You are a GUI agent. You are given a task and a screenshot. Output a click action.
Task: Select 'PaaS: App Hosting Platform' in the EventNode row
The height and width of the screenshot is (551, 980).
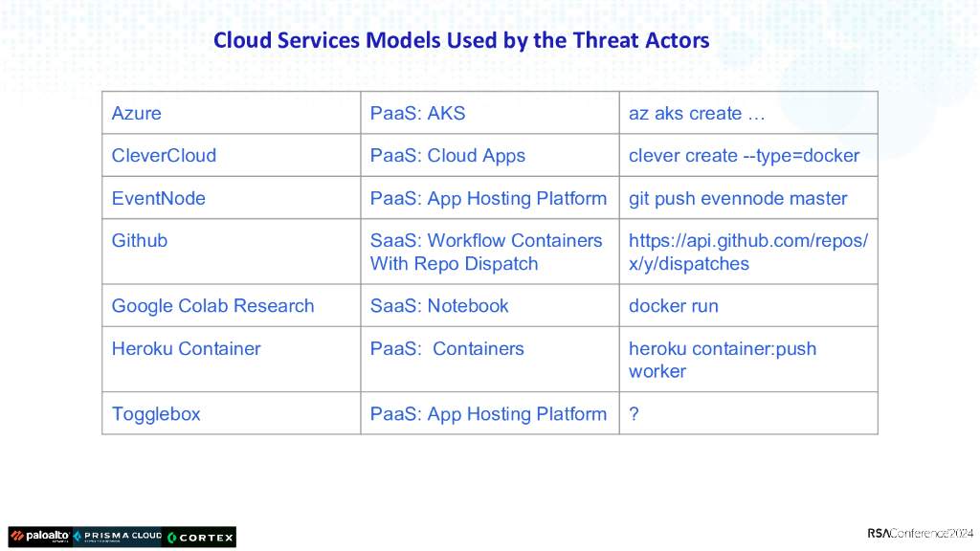pos(488,198)
